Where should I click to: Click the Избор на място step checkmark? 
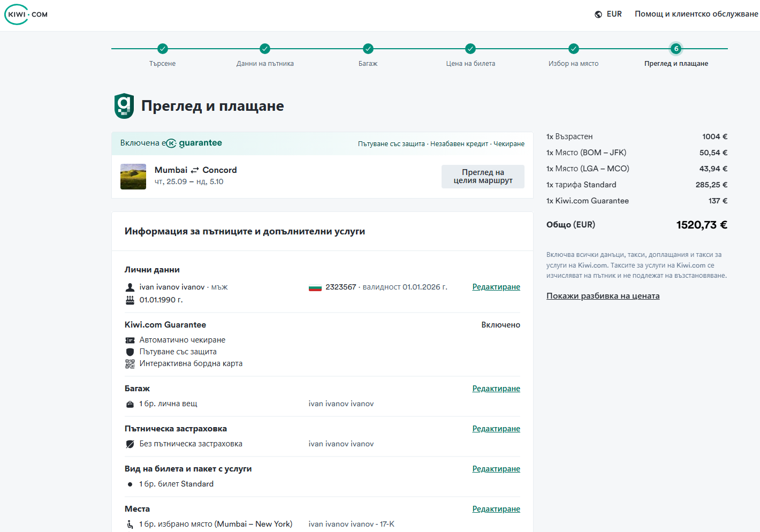coord(574,49)
